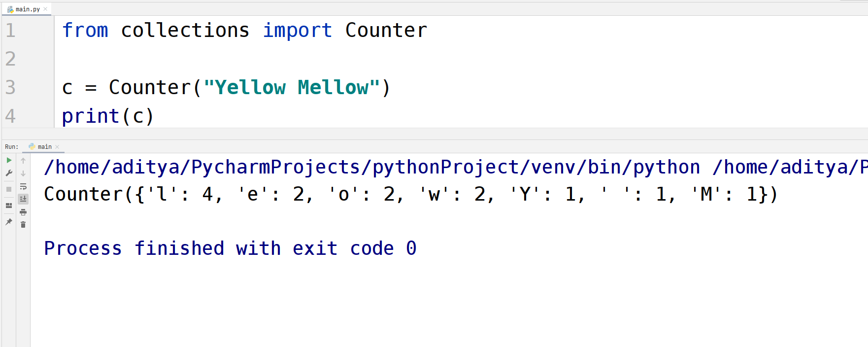Print the console output

23,212
